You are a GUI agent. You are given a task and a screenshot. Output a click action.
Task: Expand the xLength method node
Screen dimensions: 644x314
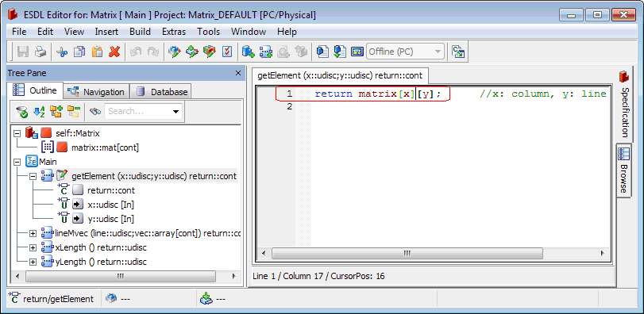[33, 247]
